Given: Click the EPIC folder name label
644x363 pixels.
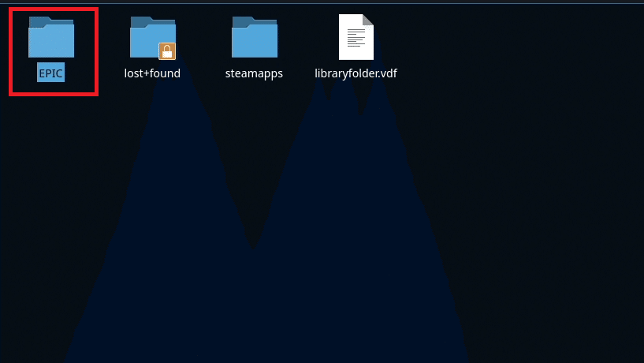Looking at the screenshot, I should [50, 73].
